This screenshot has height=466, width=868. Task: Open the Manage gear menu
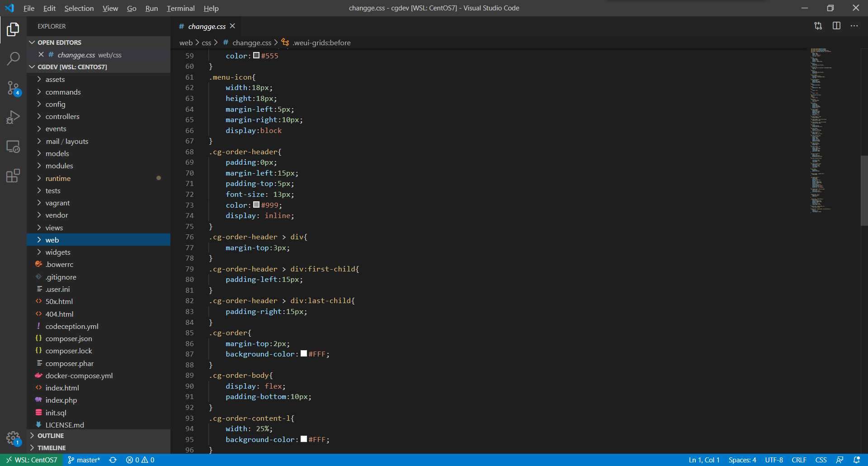pos(13,438)
